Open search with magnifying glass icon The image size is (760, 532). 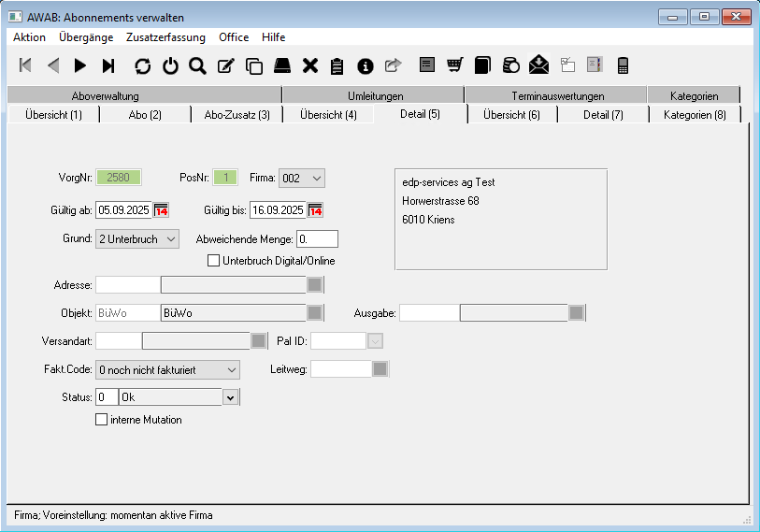(x=197, y=65)
